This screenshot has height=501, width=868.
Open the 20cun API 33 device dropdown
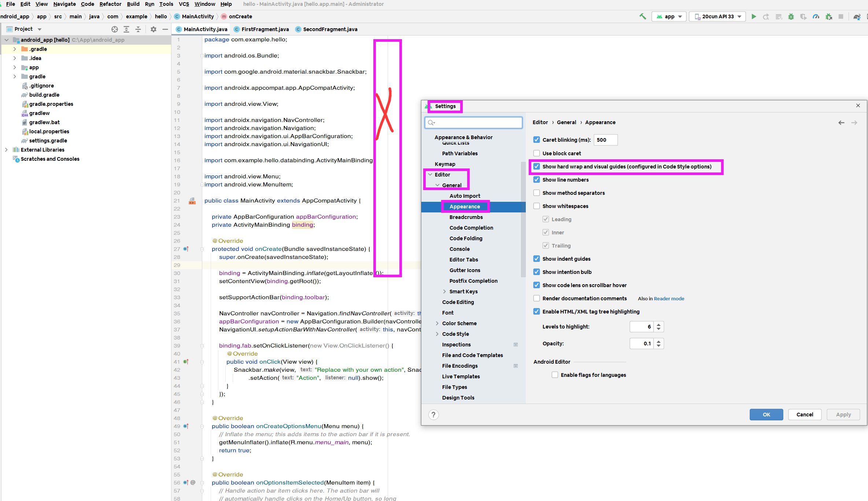[717, 16]
